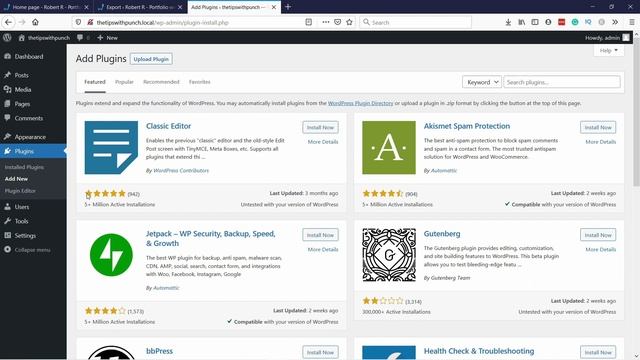Viewport: 640px width, 360px height.
Task: Bookmark this page with the star icon
Action: click(349, 22)
